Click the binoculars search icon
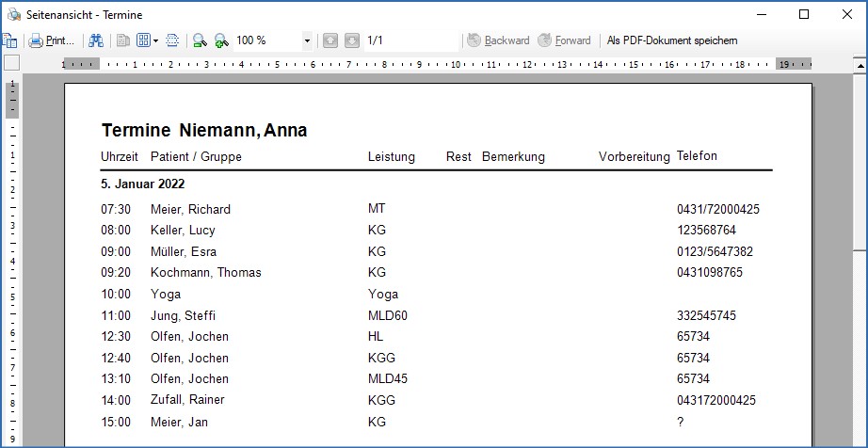 [x=96, y=40]
